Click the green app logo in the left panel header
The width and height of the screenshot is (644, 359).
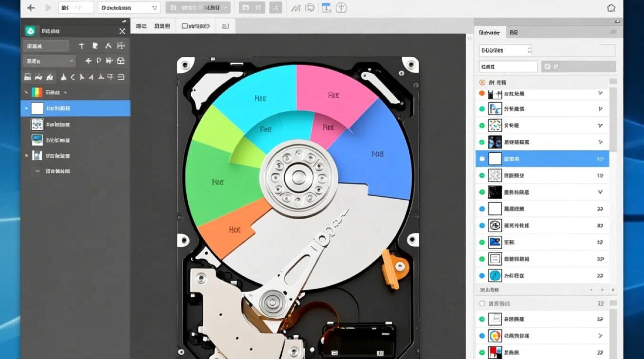point(31,31)
